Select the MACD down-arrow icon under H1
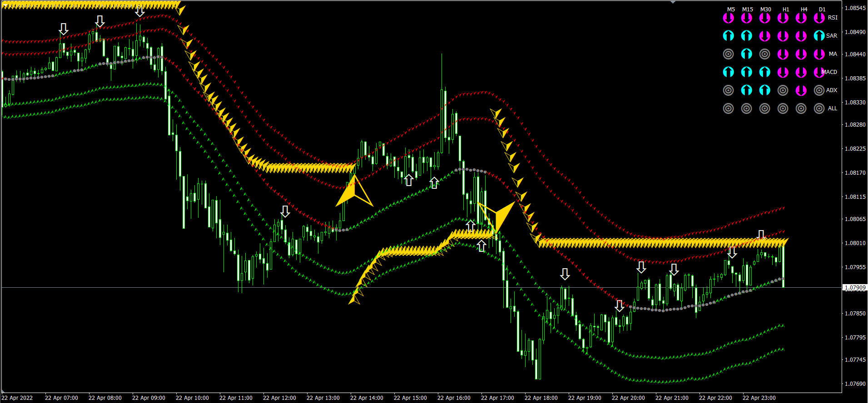Viewport: 868px width, 403px height. pos(783,72)
